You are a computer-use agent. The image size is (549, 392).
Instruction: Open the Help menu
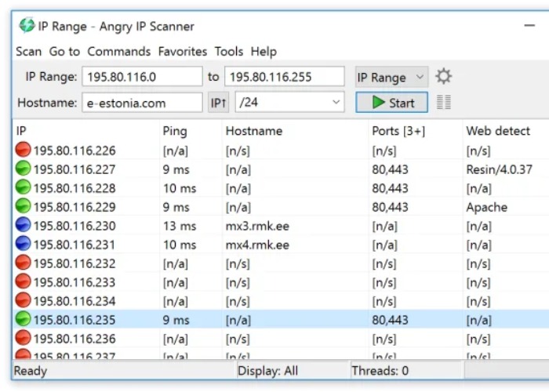coord(264,52)
